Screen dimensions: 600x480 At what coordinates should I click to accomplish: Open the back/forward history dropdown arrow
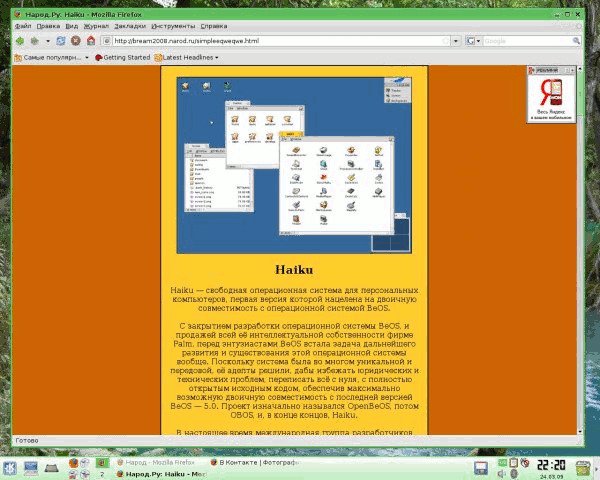(x=48, y=41)
